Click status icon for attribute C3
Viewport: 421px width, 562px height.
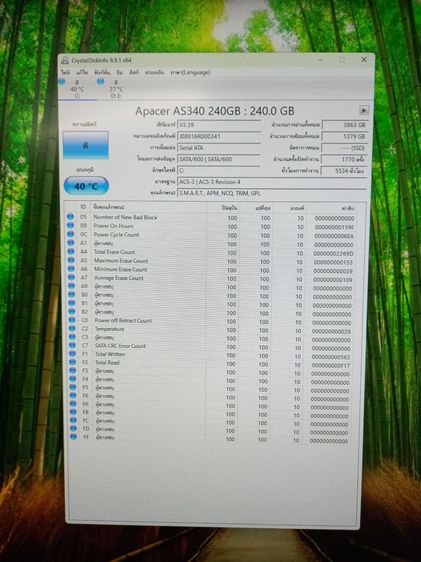pos(72,337)
